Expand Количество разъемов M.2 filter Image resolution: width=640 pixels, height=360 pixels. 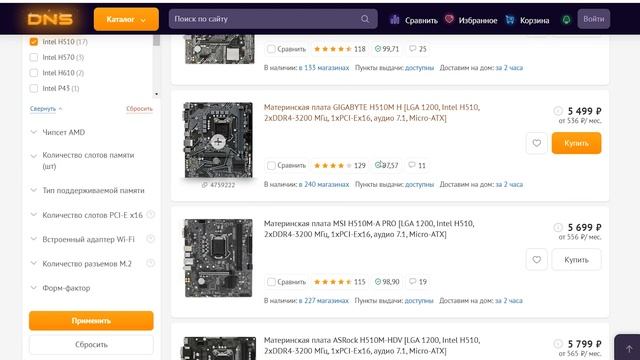coord(87,264)
